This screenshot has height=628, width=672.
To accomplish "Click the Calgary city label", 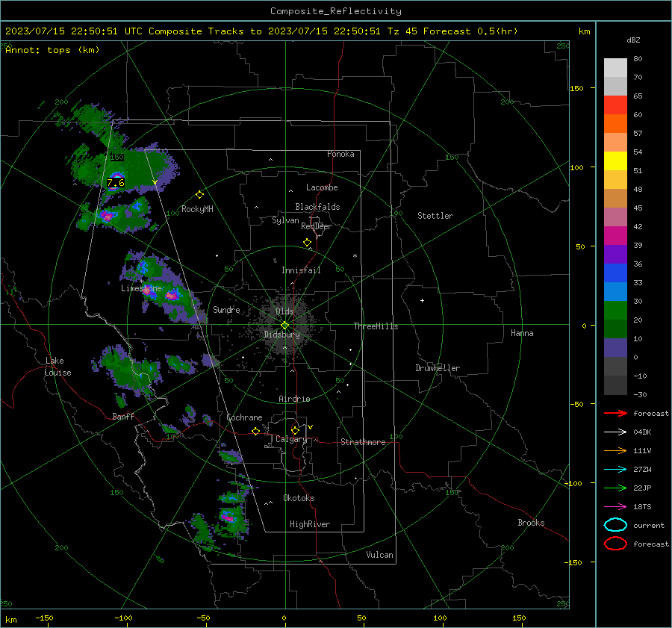I will pos(291,439).
